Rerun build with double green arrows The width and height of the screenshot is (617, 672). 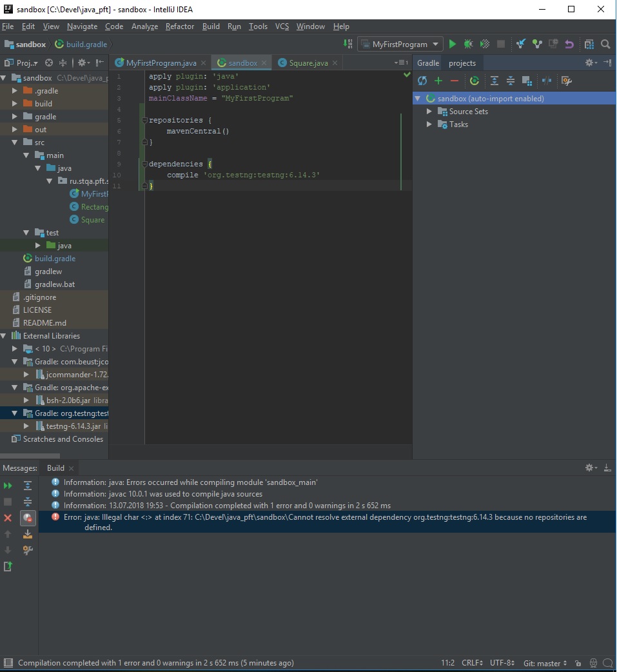8,486
